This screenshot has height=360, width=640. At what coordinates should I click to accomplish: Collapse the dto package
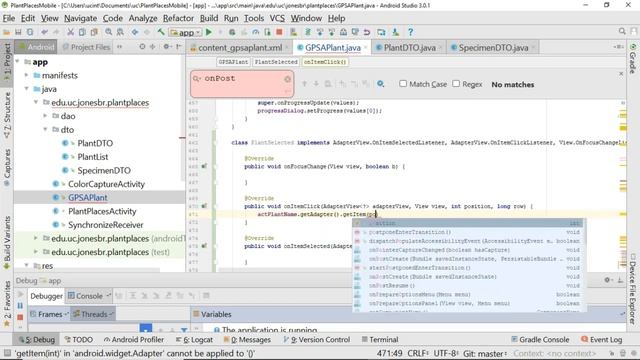[x=45, y=129]
